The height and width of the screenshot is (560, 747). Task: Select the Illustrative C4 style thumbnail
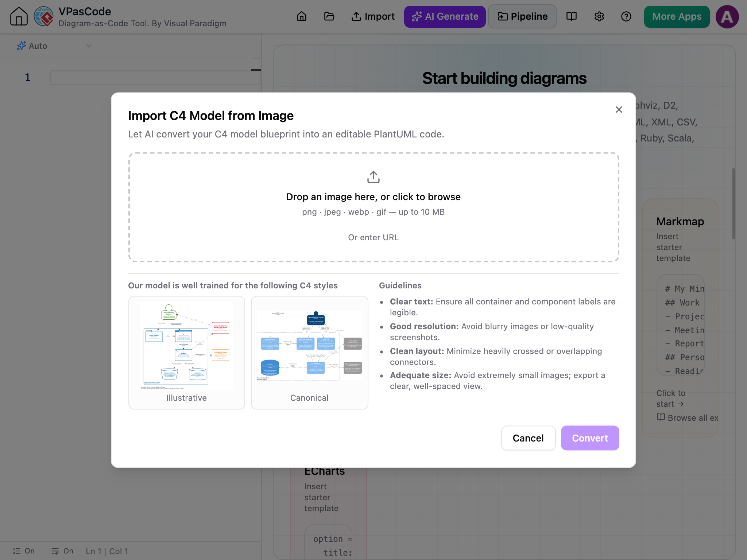[x=187, y=352]
